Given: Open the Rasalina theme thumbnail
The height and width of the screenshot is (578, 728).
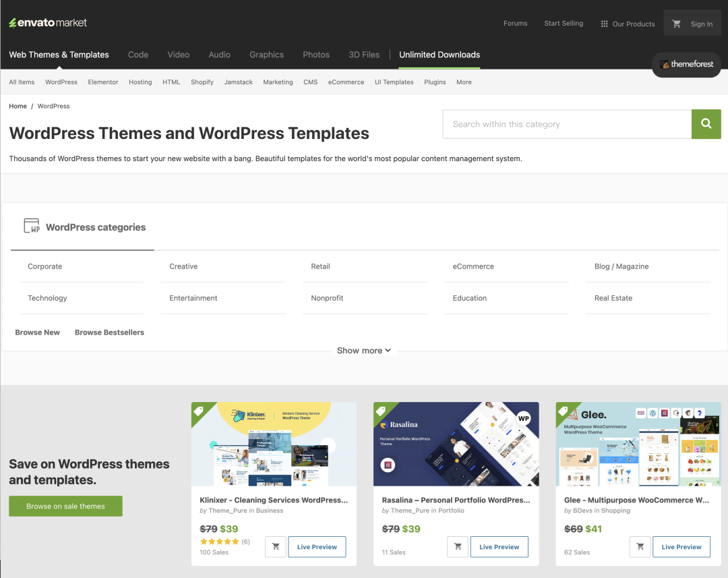Looking at the screenshot, I should (456, 444).
